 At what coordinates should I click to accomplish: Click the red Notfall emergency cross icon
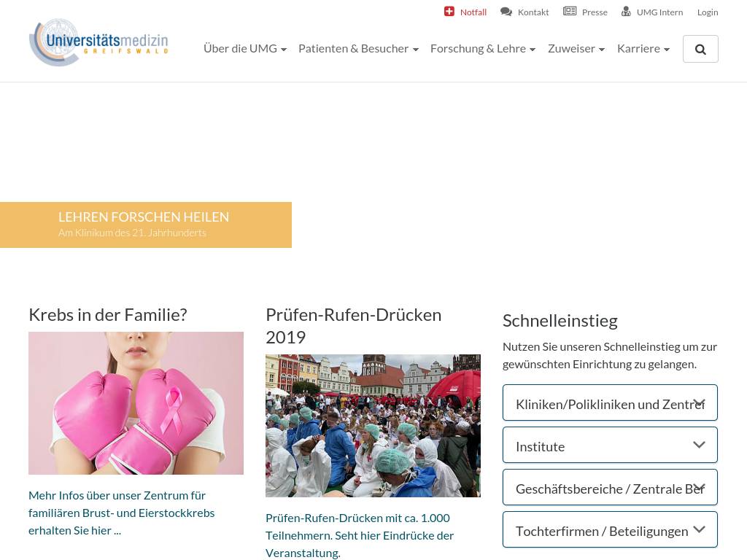(x=449, y=12)
